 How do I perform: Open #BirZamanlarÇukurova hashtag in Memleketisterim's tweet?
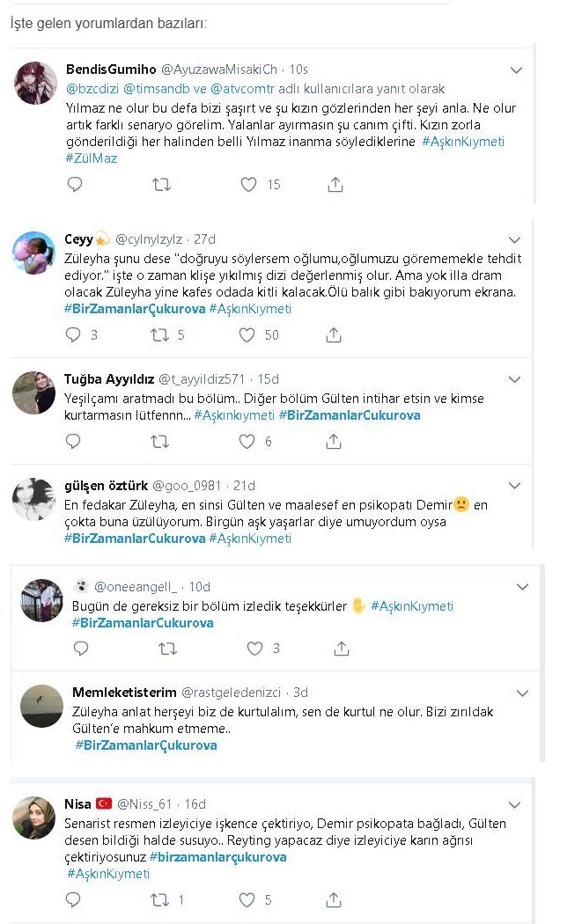pyautogui.click(x=146, y=745)
